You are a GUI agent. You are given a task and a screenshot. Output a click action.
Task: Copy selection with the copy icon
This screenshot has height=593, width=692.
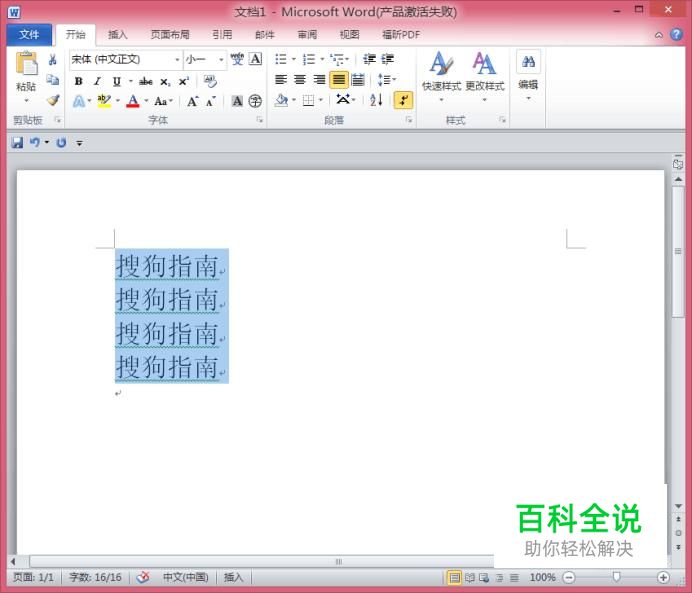click(53, 80)
